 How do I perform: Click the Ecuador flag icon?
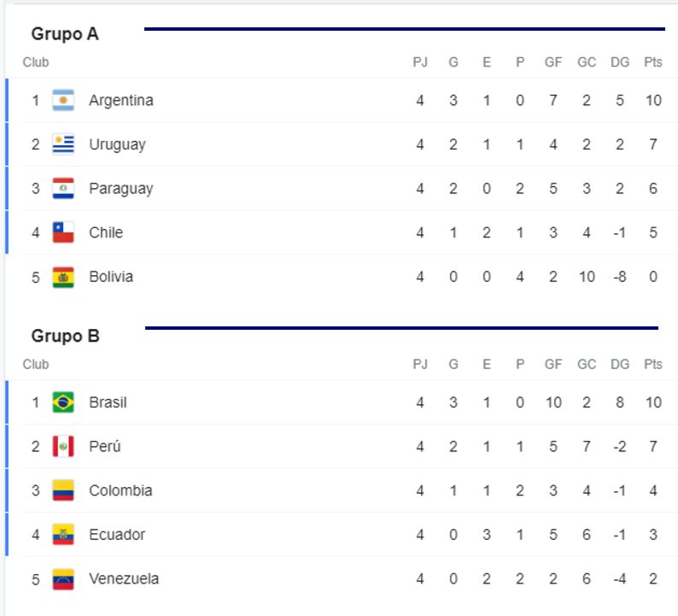pos(63,535)
